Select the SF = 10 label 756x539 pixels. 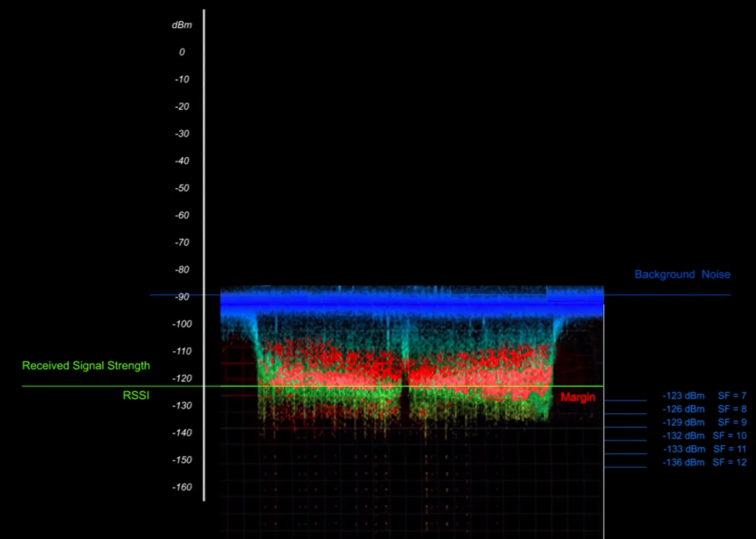pos(729,436)
